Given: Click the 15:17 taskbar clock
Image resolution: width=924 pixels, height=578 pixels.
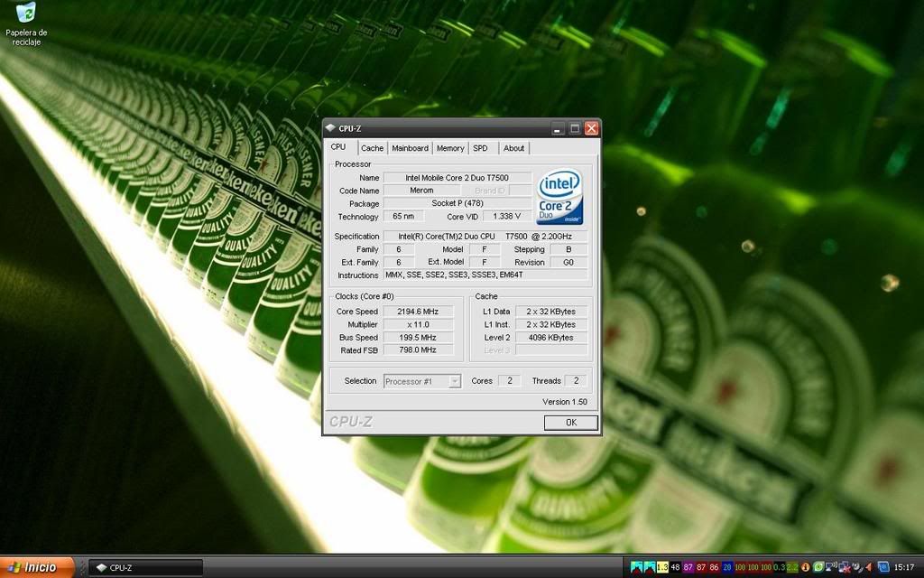Looking at the screenshot, I should point(904,567).
